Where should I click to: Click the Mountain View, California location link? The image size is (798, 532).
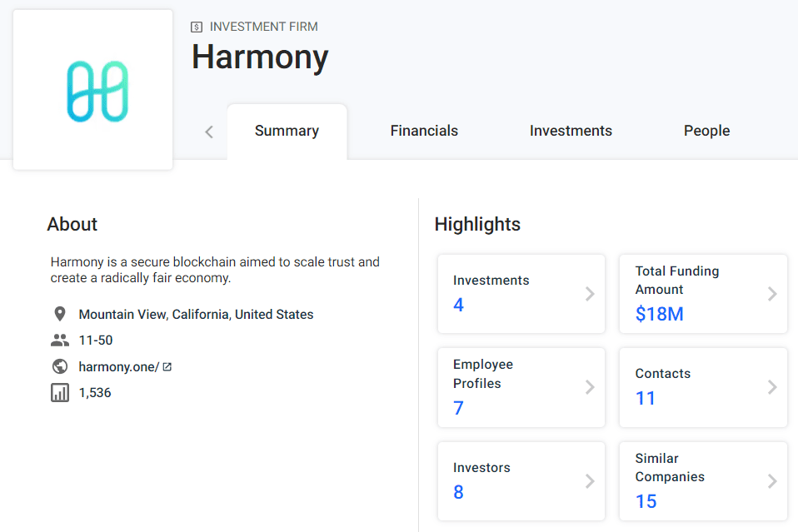[196, 315]
